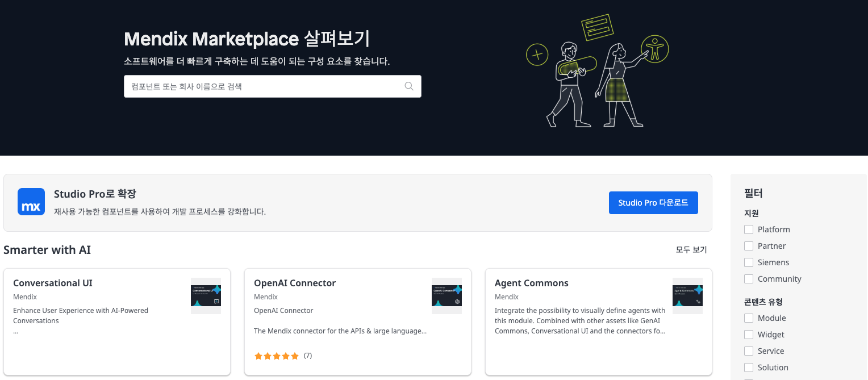Click the 지원 filter group label
868x380 pixels.
point(752,214)
